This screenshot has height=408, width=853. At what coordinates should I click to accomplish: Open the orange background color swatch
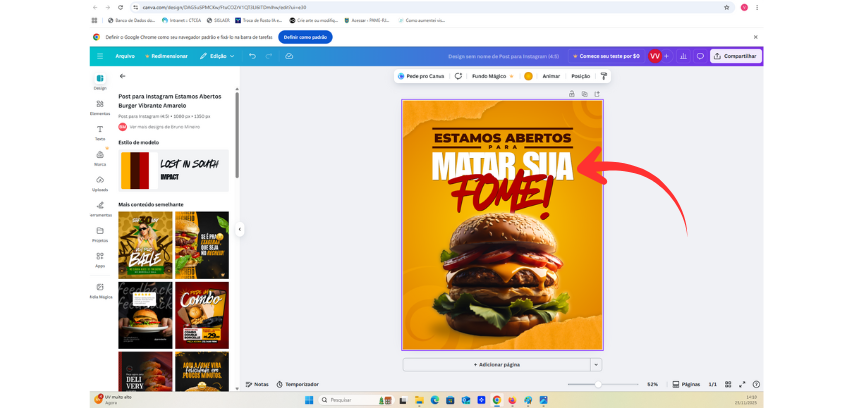[528, 76]
